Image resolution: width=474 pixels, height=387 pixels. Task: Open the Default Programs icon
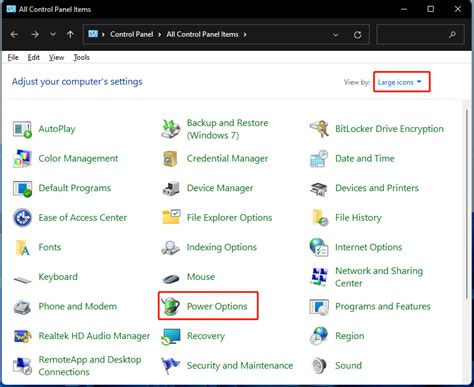[x=22, y=188]
